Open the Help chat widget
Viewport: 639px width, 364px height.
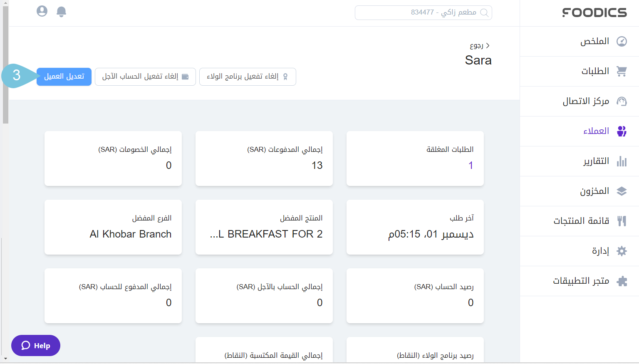36,345
